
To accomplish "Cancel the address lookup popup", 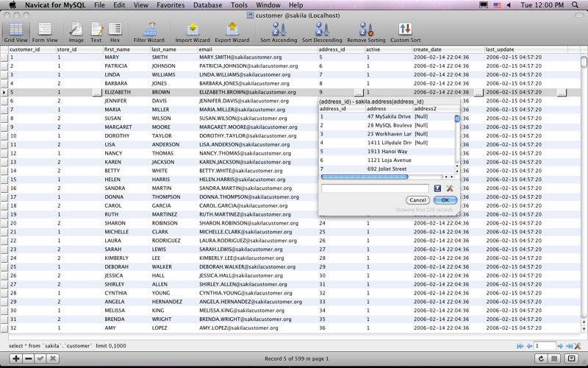I will pyautogui.click(x=417, y=200).
